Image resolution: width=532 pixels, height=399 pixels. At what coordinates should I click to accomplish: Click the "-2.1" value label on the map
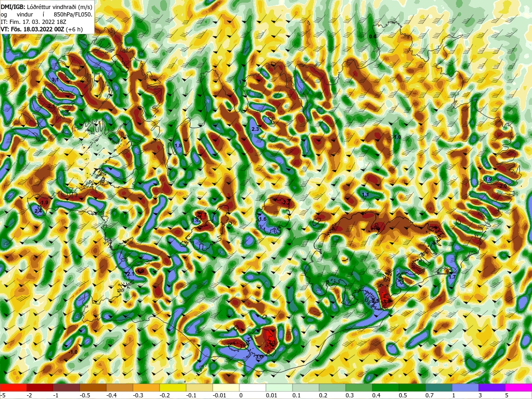pyautogui.click(x=51, y=106)
